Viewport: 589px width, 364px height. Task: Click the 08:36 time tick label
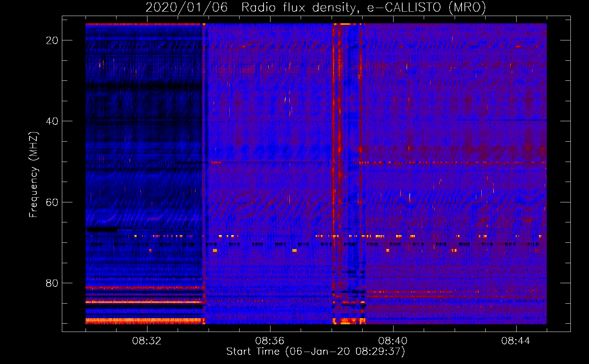[270, 341]
